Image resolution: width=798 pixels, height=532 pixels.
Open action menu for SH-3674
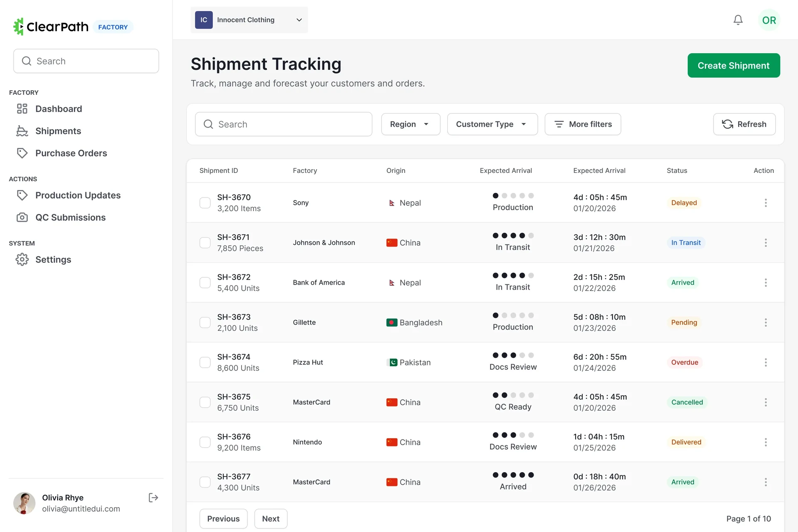click(766, 362)
